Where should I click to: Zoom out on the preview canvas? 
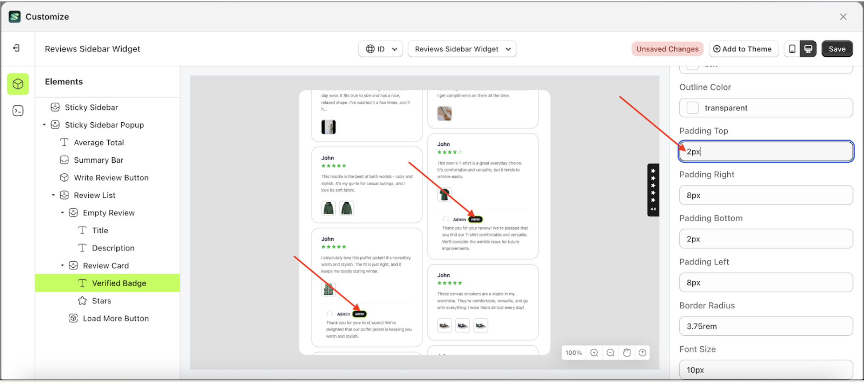point(610,353)
